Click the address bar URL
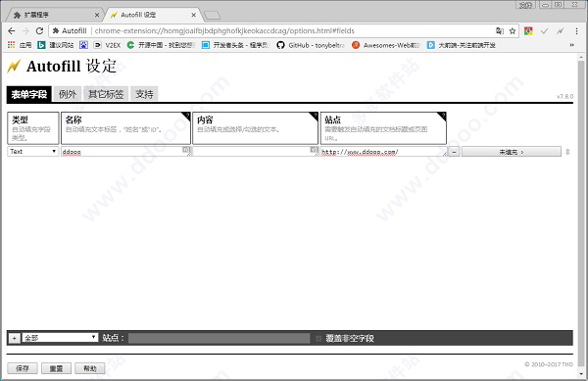This screenshot has width=588, height=381. point(224,30)
